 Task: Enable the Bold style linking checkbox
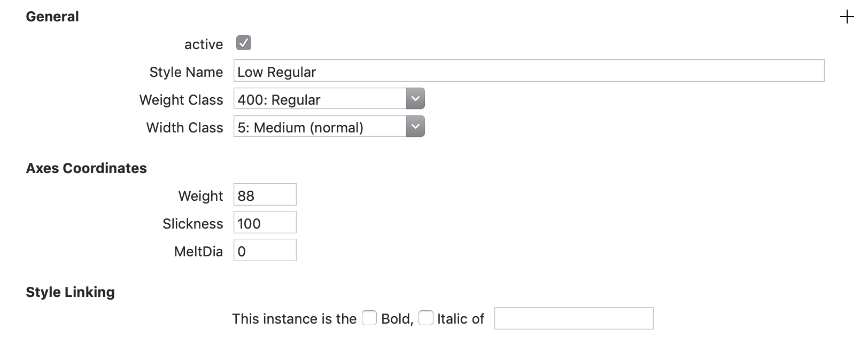[x=369, y=318]
